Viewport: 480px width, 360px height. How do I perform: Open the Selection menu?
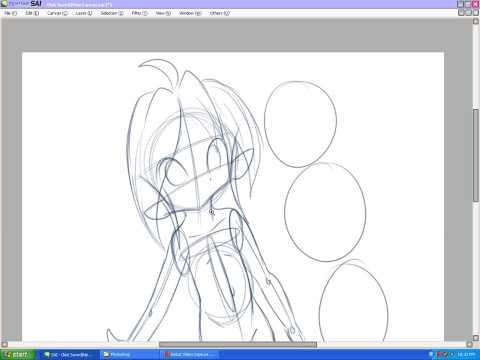pyautogui.click(x=112, y=13)
